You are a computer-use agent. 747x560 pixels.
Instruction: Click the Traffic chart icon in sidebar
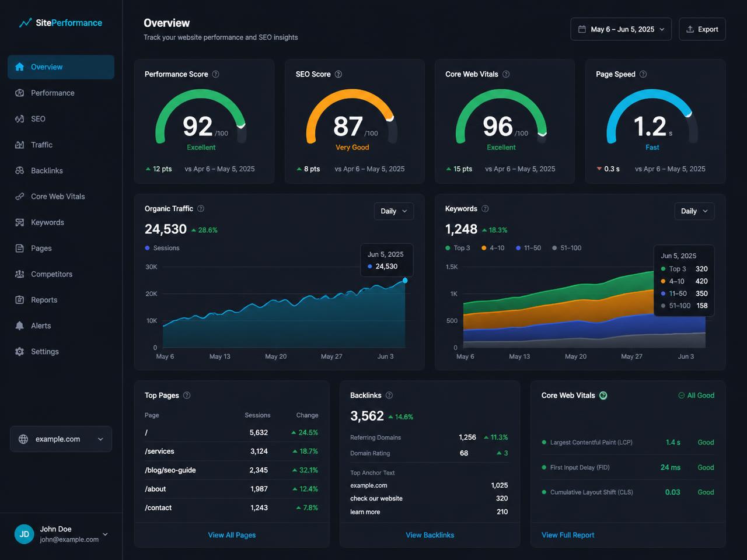click(x=20, y=145)
